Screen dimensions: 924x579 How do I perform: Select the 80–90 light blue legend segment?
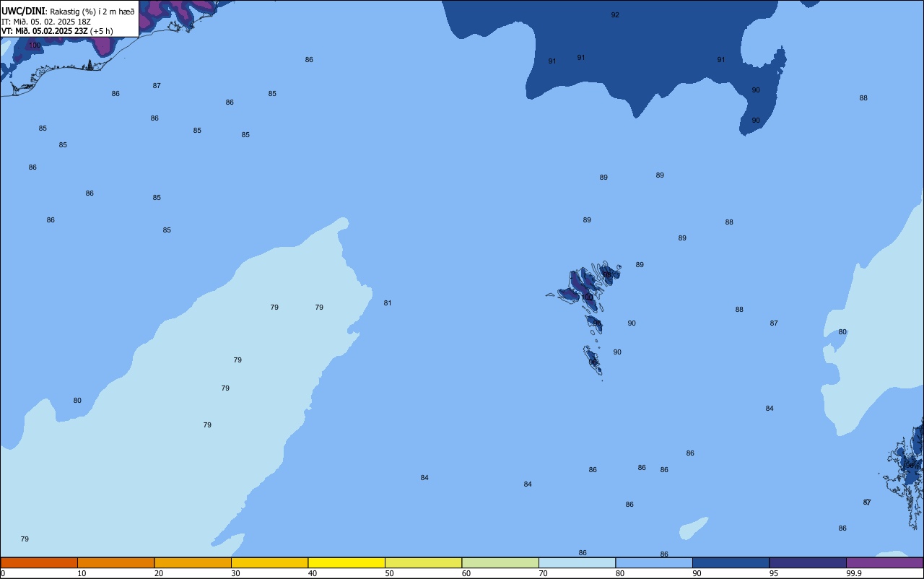654,562
